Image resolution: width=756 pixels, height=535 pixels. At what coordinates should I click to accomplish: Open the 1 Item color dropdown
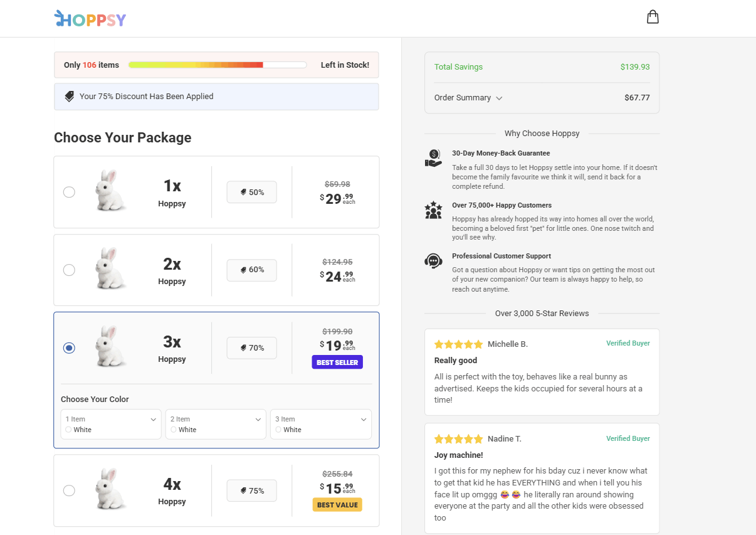[x=111, y=424]
